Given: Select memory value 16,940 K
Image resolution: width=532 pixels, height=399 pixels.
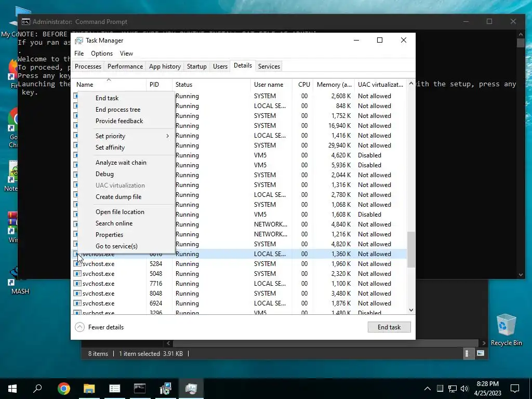Looking at the screenshot, I should 339,126.
